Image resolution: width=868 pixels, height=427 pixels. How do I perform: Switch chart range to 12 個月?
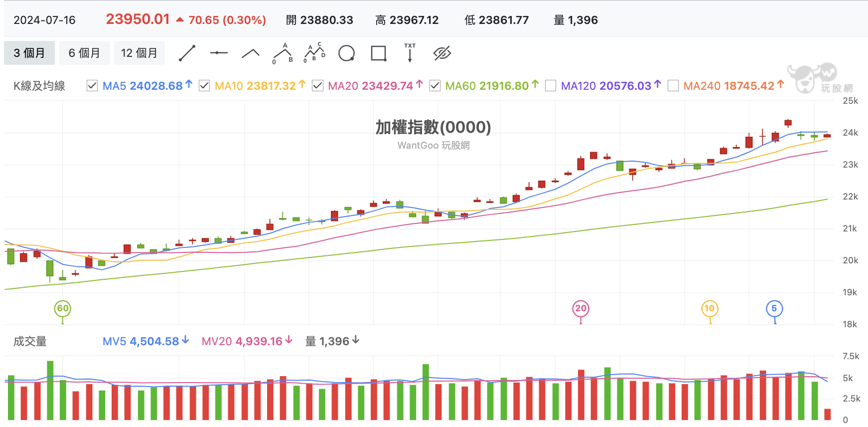(139, 53)
